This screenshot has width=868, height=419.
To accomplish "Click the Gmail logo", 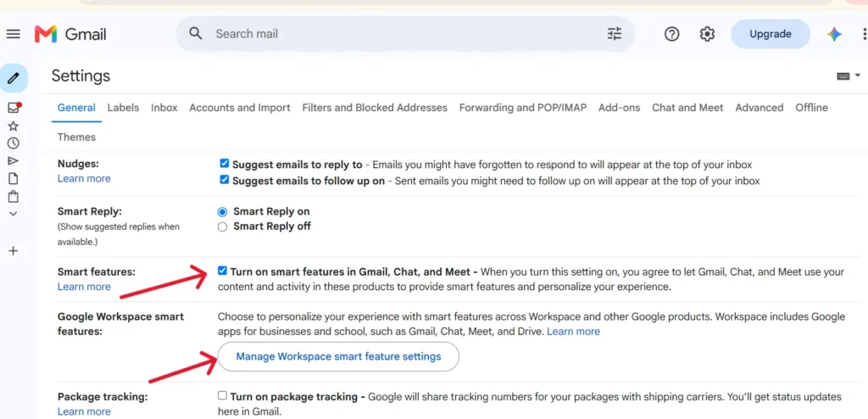I will tap(70, 34).
